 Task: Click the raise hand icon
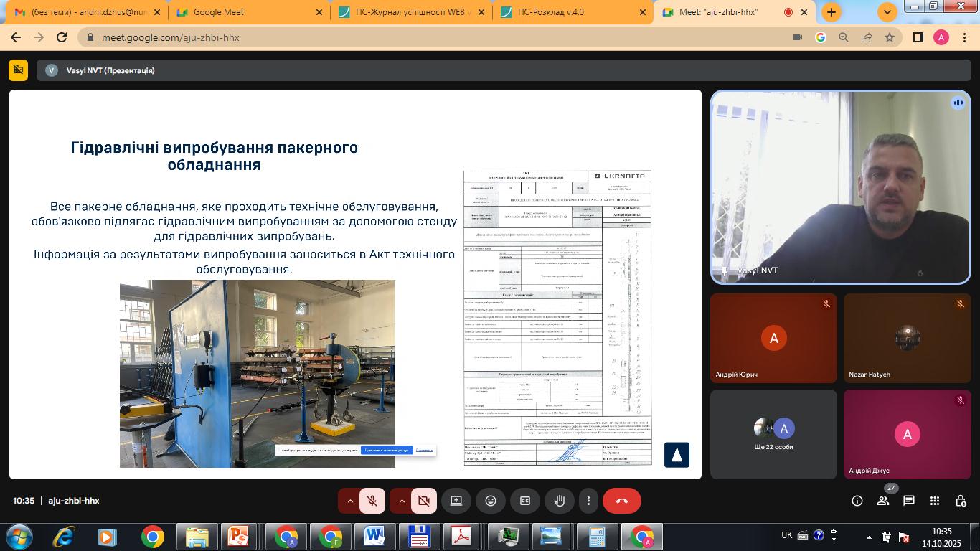pos(560,501)
